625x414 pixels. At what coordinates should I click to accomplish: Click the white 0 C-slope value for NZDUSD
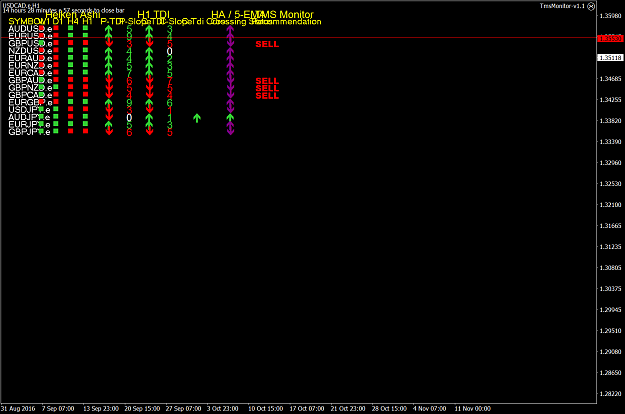coord(169,51)
